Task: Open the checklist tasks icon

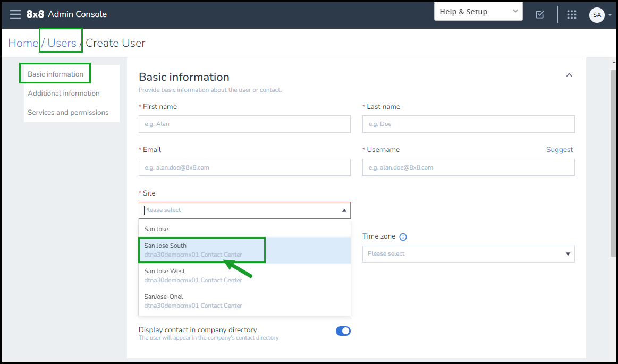Action: pyautogui.click(x=539, y=14)
